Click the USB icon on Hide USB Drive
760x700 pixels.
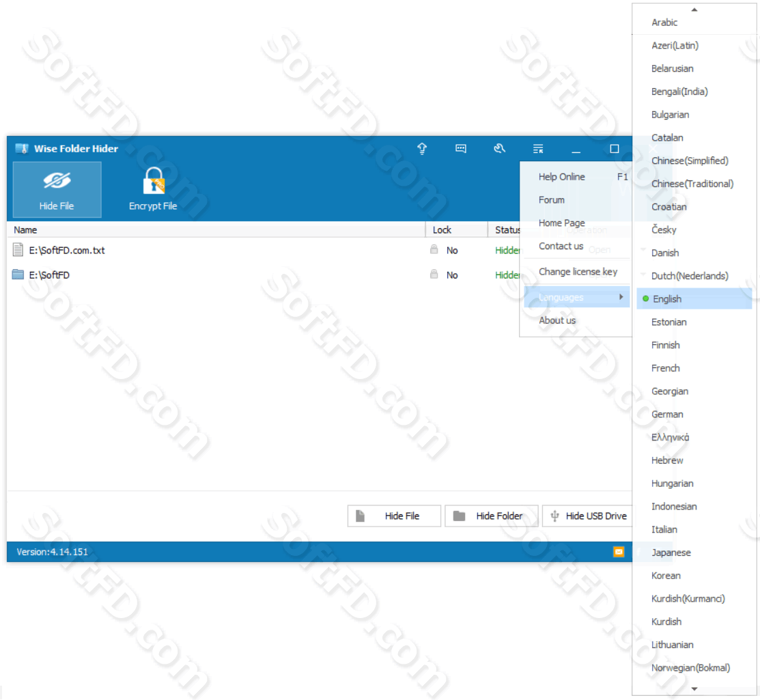click(x=555, y=516)
